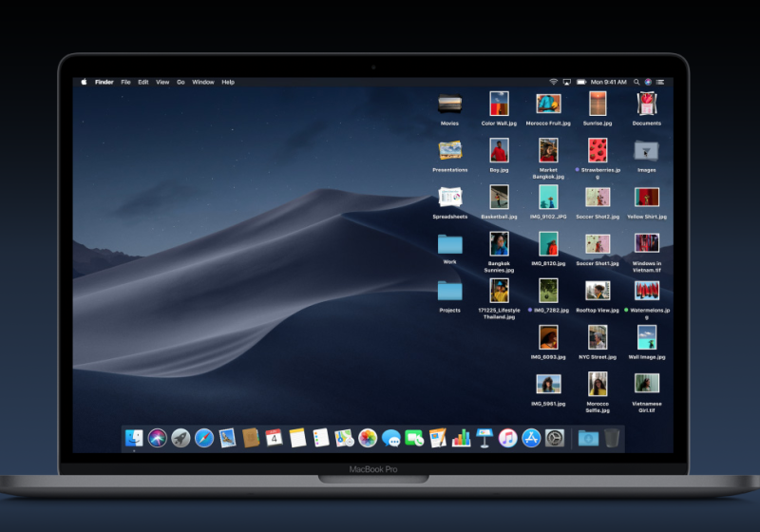The height and width of the screenshot is (532, 760).
Task: Open FaceTime app in the Dock
Action: 414,438
